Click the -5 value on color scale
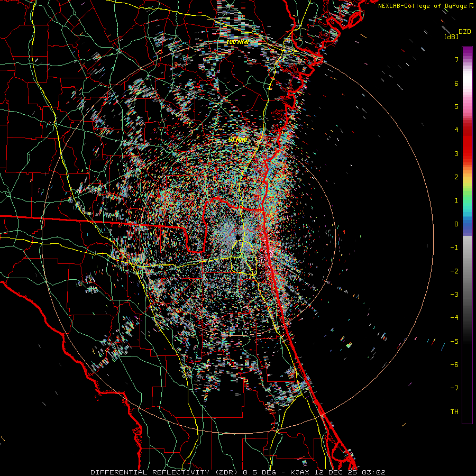The width and height of the screenshot is (476, 476). (x=454, y=342)
